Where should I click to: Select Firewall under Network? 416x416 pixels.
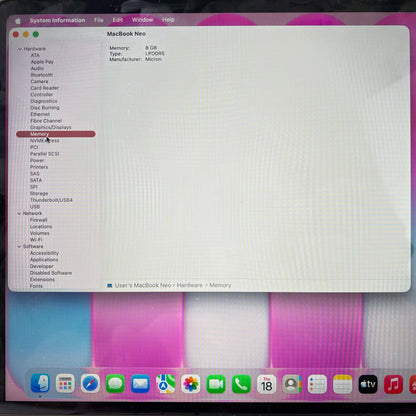pos(39,220)
